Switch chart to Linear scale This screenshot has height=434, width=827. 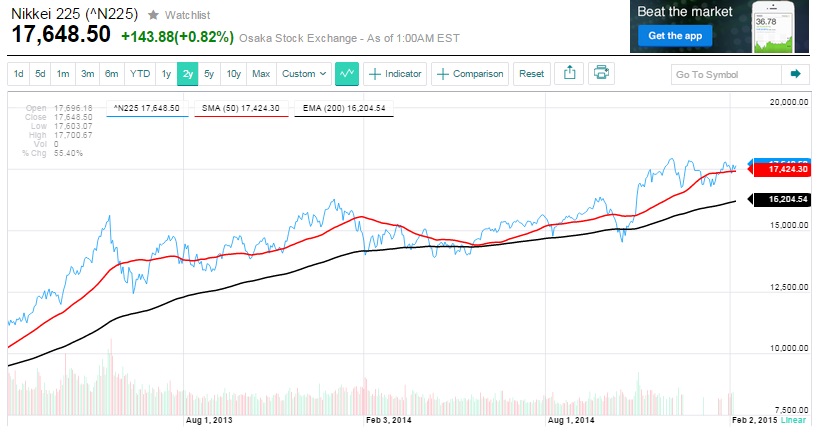[x=793, y=421]
